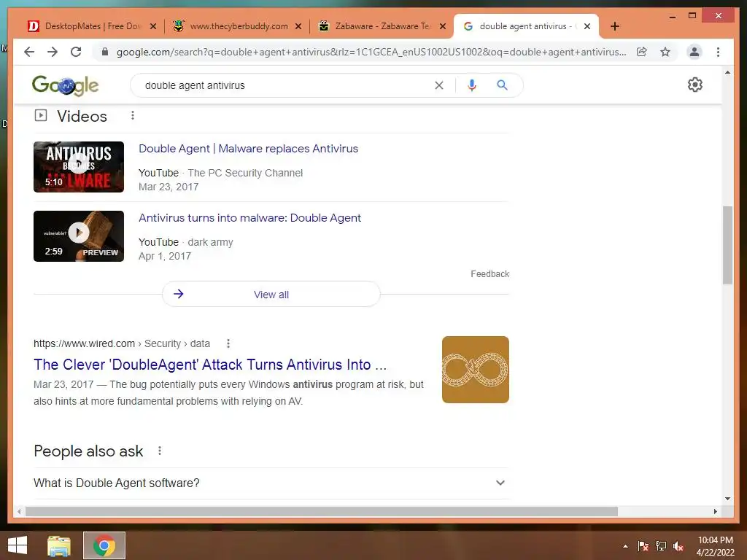747x560 pixels.
Task: Select the double agent antivirus tab
Action: tap(527, 26)
